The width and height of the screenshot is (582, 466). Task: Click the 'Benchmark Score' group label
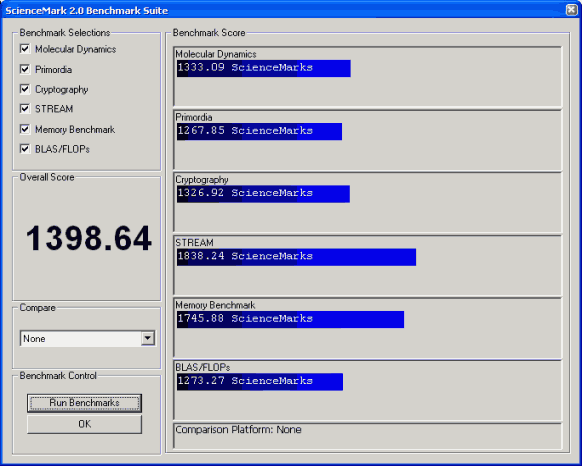(209, 33)
